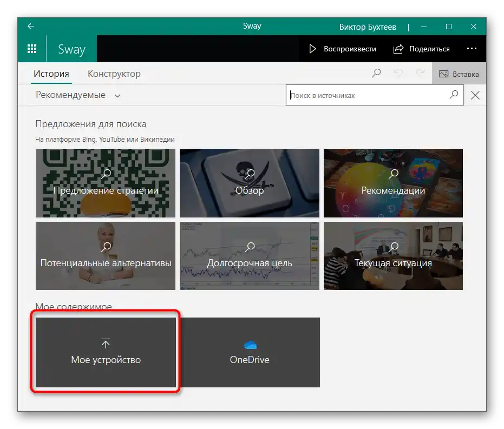Close the Sway window
Viewport: 504px width, 429px height.
pyautogui.click(x=474, y=27)
